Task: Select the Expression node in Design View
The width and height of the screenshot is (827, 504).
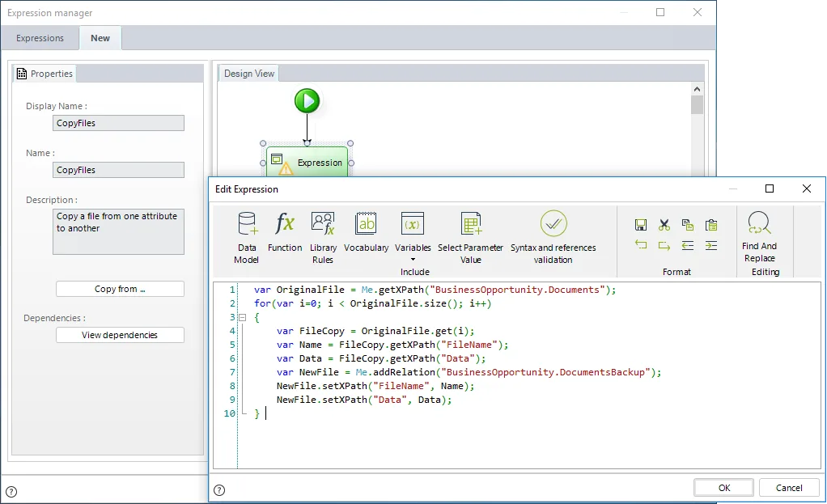Action: [x=307, y=163]
